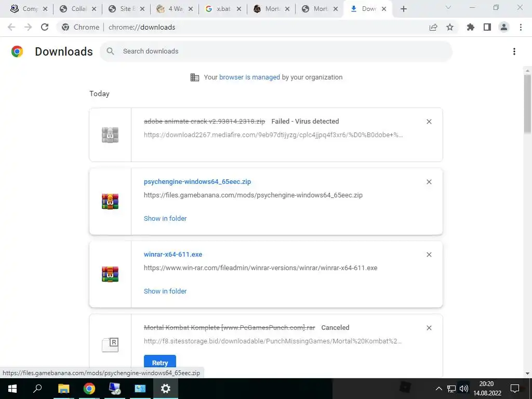The image size is (532, 399).
Task: Click the search magnifier in Search downloads
Action: coord(110,51)
